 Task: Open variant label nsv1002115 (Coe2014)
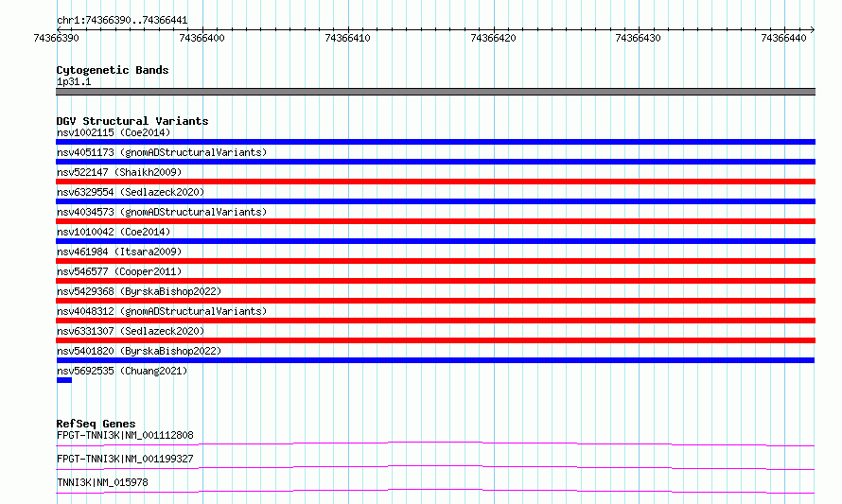pos(114,132)
